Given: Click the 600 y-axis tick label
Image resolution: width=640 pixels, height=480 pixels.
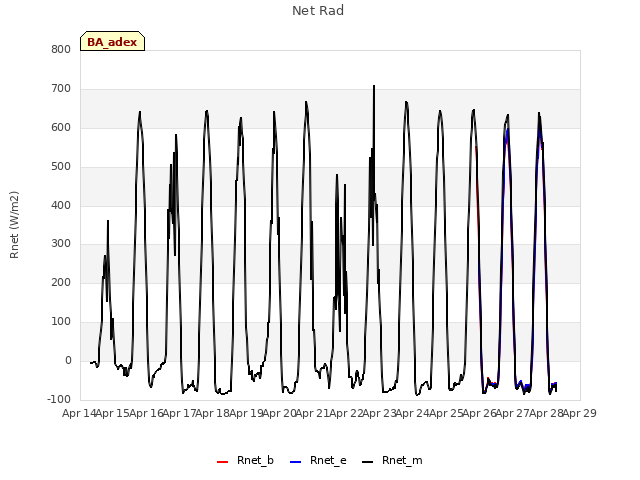Looking at the screenshot, I should click(61, 127).
